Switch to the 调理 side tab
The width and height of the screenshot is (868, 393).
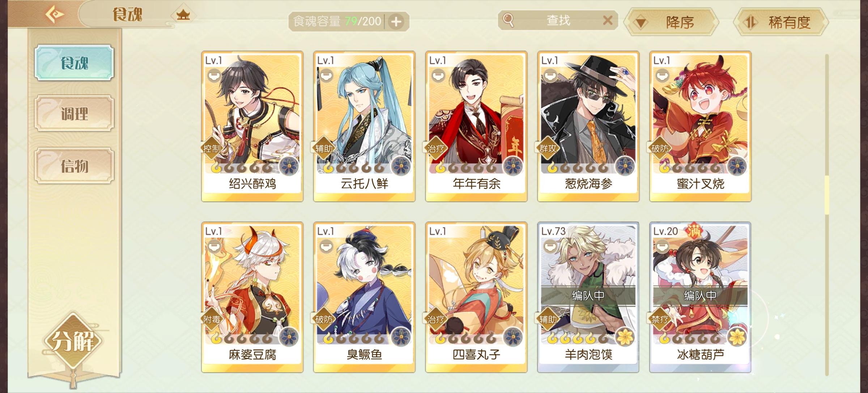tap(75, 114)
